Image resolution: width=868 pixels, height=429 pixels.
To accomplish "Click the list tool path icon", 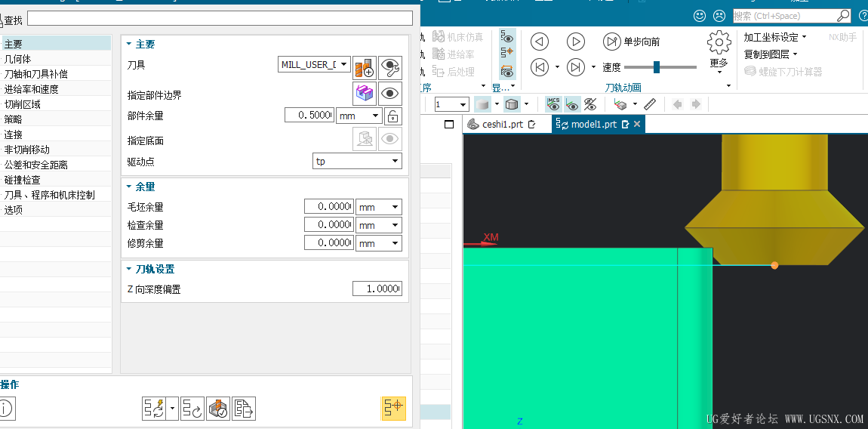I will [244, 409].
